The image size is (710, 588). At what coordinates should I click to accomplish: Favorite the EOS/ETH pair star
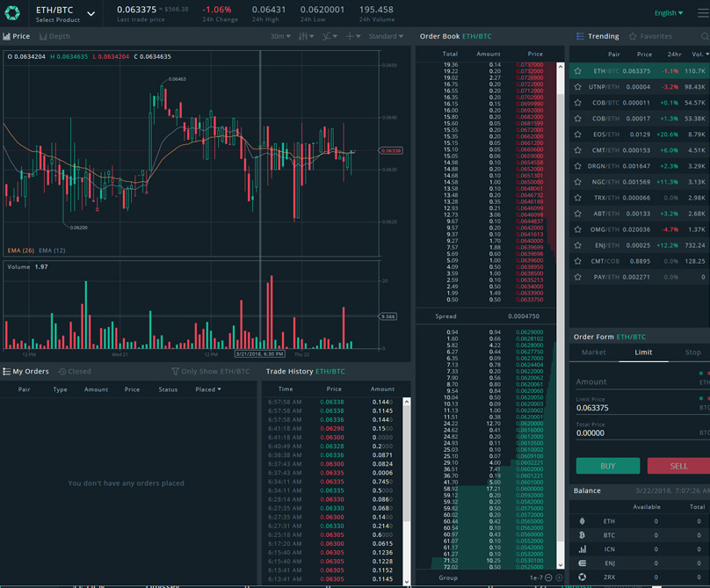(x=578, y=134)
